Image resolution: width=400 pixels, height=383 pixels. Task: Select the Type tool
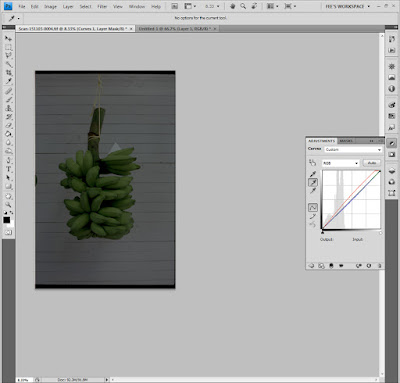8,169
